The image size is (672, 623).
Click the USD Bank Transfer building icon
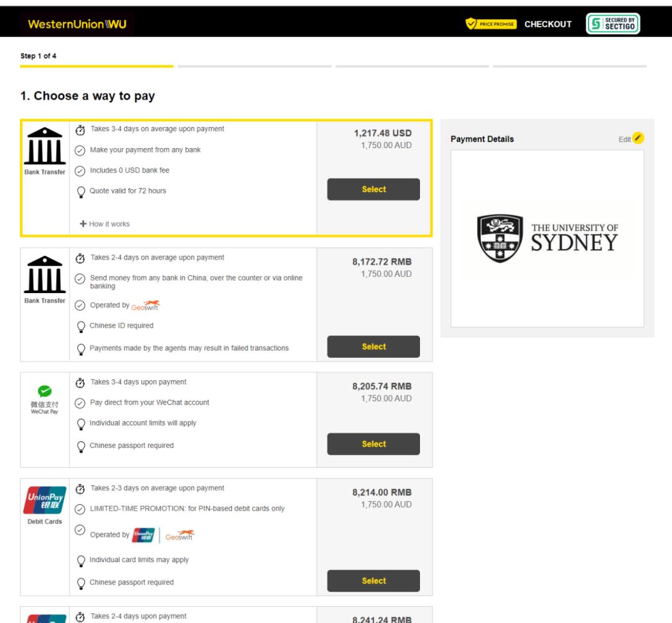[45, 146]
